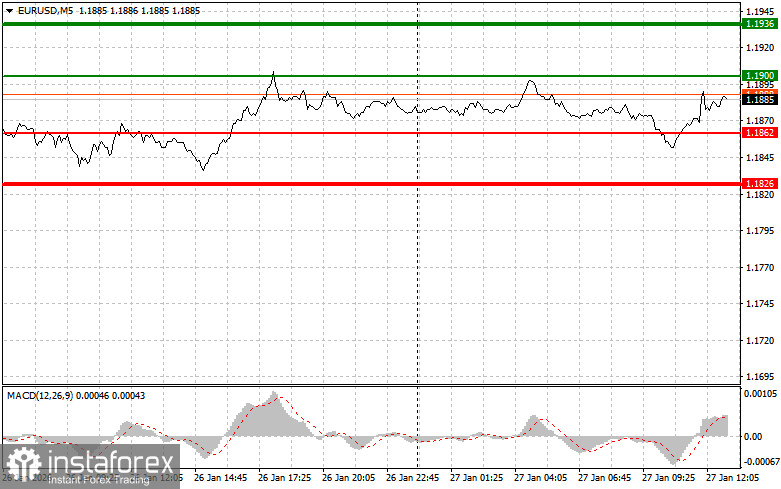781x489 pixels.
Task: Click the 26 Jan 22:45 time label
Action: pyautogui.click(x=412, y=478)
